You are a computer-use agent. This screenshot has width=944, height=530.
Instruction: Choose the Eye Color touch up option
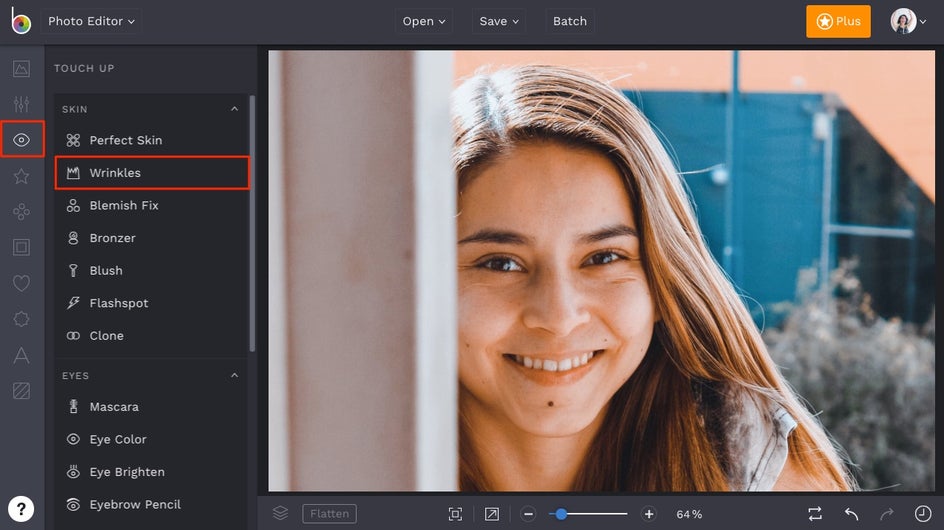coord(118,439)
